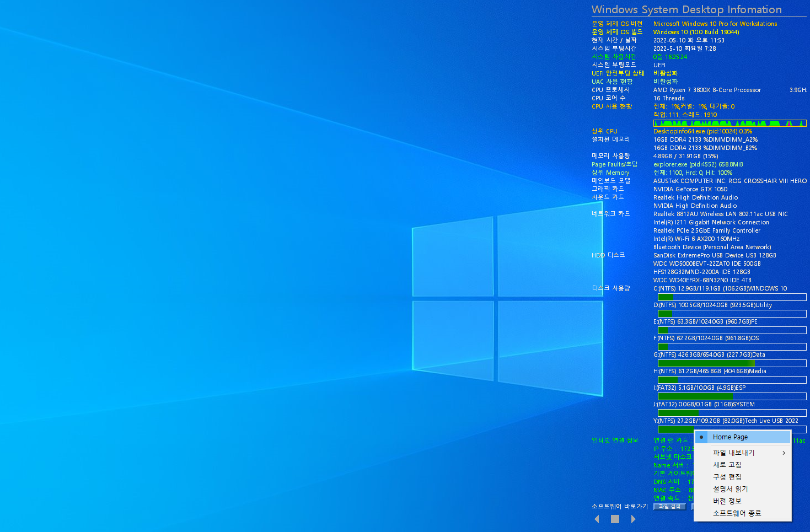Click the 2022-05-10 current time value
Image resolution: width=810 pixels, height=532 pixels.
pyautogui.click(x=689, y=40)
